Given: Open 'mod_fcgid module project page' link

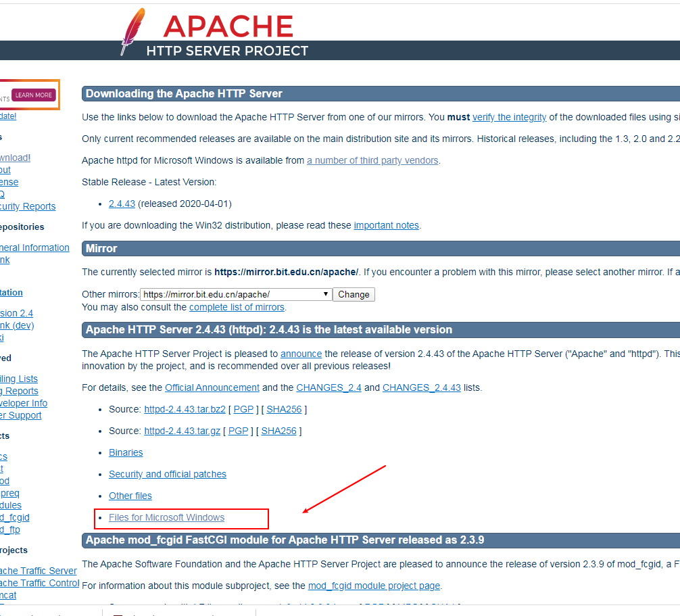Looking at the screenshot, I should click(374, 586).
